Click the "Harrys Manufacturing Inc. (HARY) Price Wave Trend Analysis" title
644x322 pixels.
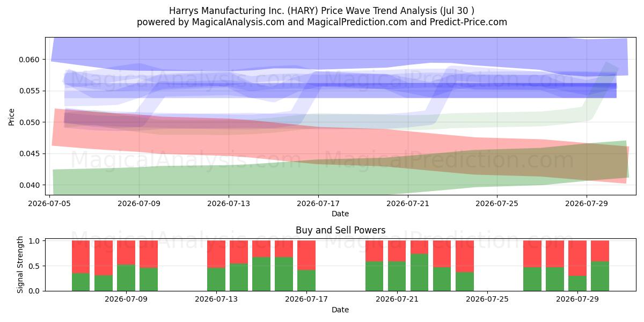(322, 11)
